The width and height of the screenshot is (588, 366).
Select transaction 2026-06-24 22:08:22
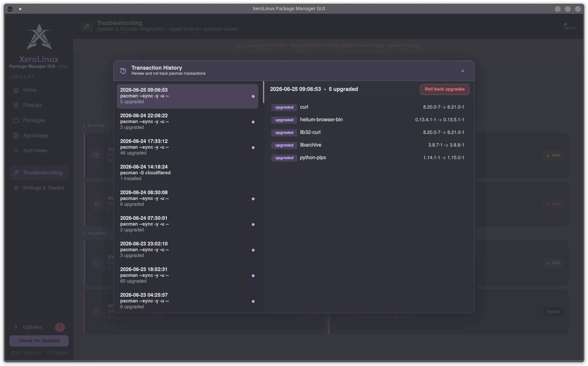pos(187,122)
